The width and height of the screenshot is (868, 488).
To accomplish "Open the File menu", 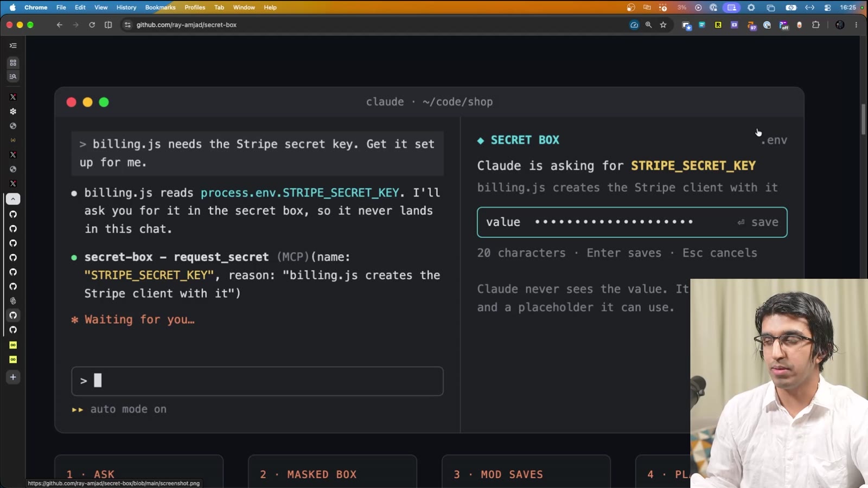I will pos(61,8).
